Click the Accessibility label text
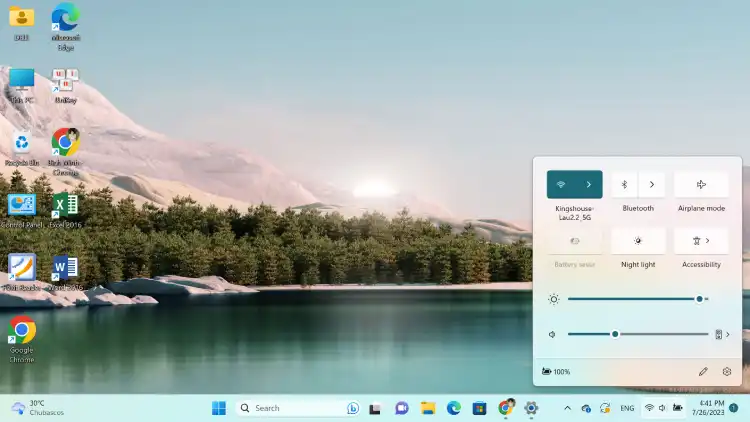 [x=701, y=265]
